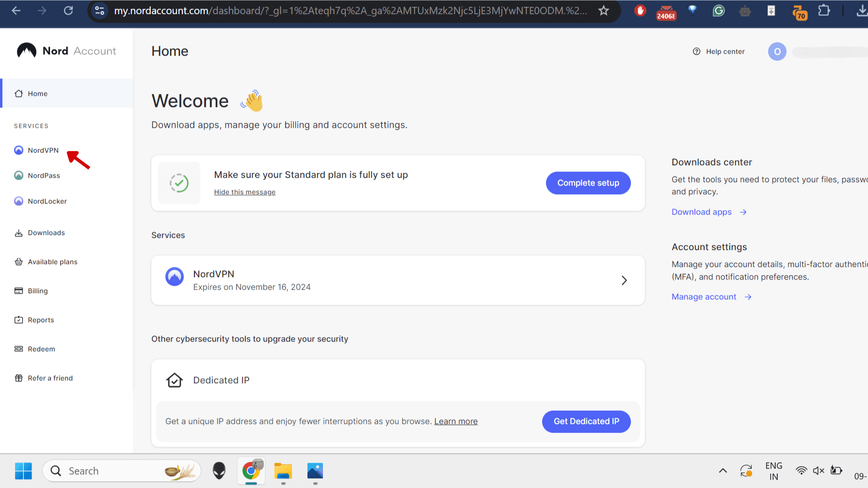Open Home in the sidebar
Image resolution: width=868 pixels, height=488 pixels.
67,94
